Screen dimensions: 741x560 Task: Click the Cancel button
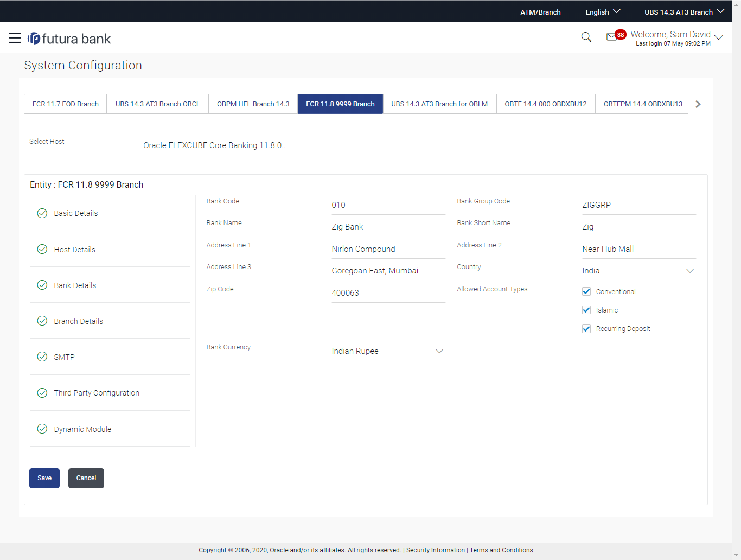(x=86, y=478)
